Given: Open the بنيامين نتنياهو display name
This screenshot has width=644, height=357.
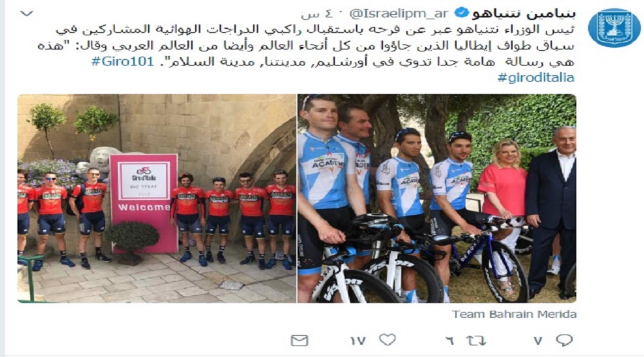Looking at the screenshot, I should pos(524,14).
